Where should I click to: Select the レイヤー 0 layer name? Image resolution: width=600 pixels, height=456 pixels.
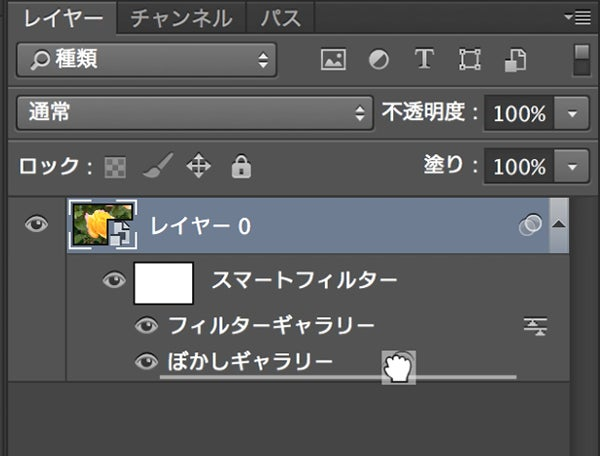tap(201, 226)
